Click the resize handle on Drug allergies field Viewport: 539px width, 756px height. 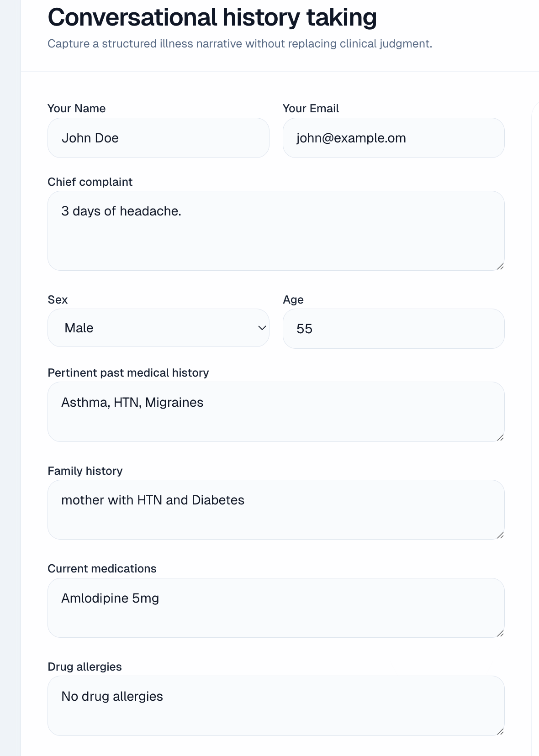click(501, 732)
